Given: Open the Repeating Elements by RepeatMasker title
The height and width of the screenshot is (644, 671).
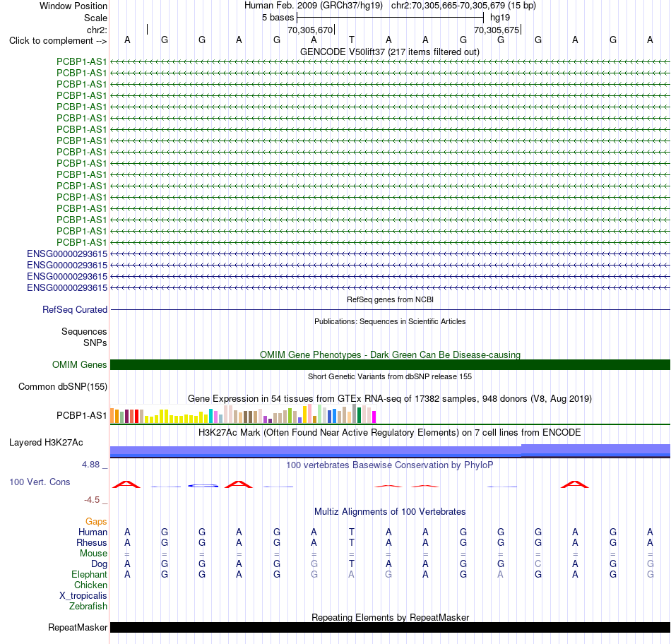Looking at the screenshot, I should coord(390,617).
